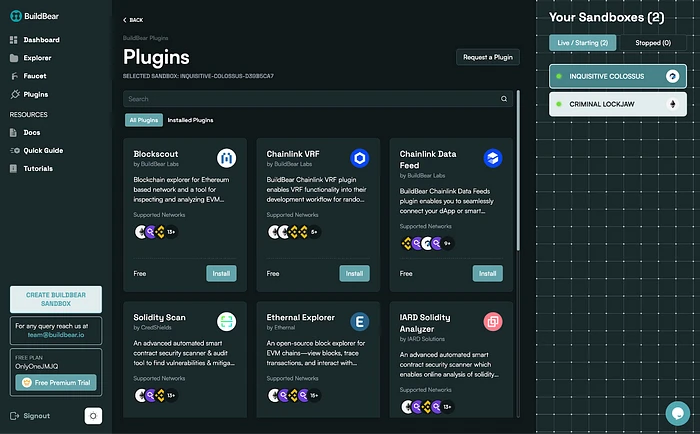Open the chat support bubble icon
The height and width of the screenshot is (434, 700).
(678, 411)
